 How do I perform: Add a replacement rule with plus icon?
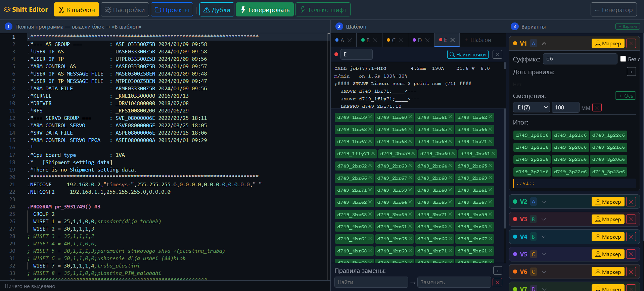coord(498,271)
